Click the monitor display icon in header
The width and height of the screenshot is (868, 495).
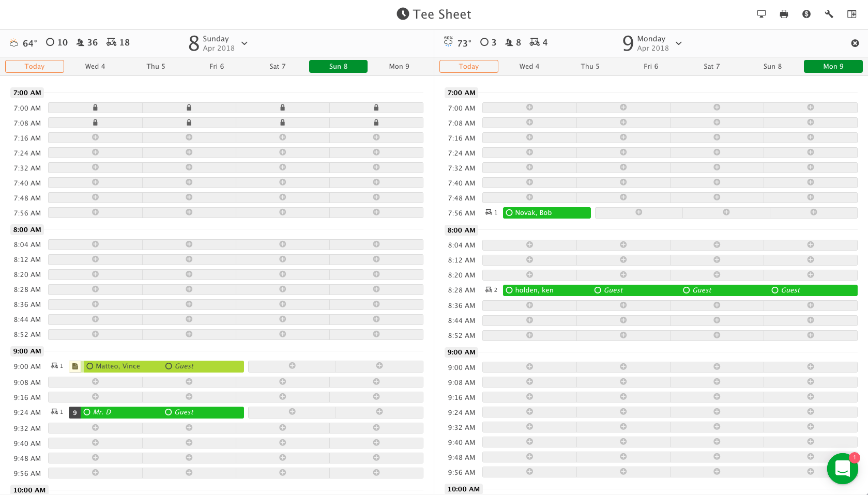(x=761, y=14)
